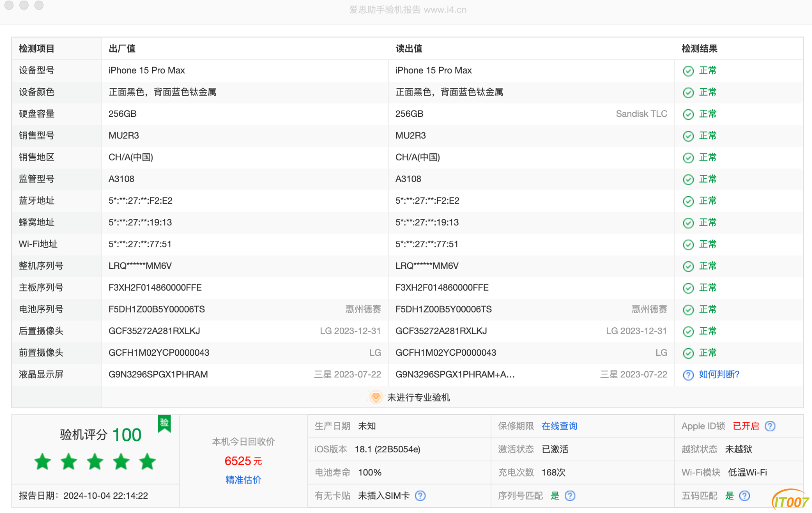Viewport: 812px width, 513px height.
Task: Click the green check icon in 销售型号 row
Action: (x=688, y=136)
